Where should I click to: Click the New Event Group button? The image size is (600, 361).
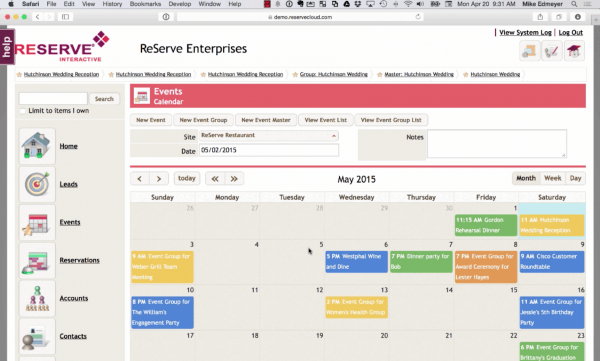coord(203,120)
